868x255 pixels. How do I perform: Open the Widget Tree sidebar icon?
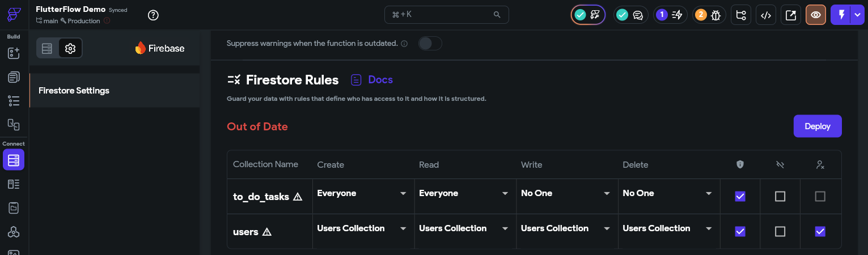click(x=14, y=101)
